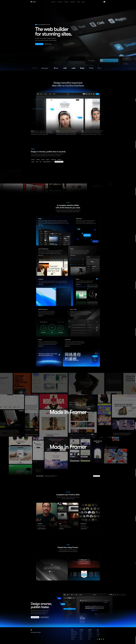This screenshot has width=136, height=644.
Task: Click Learn more under AI Tools
Action: [41, 346]
